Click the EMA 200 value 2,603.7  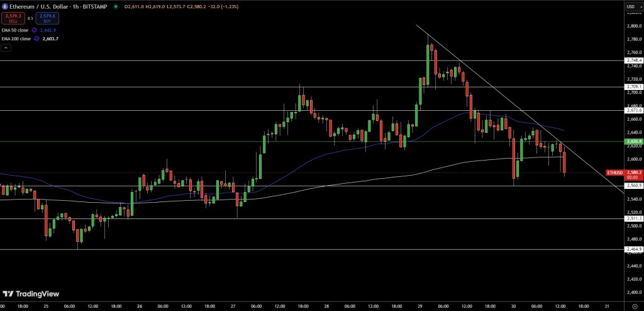[50, 38]
